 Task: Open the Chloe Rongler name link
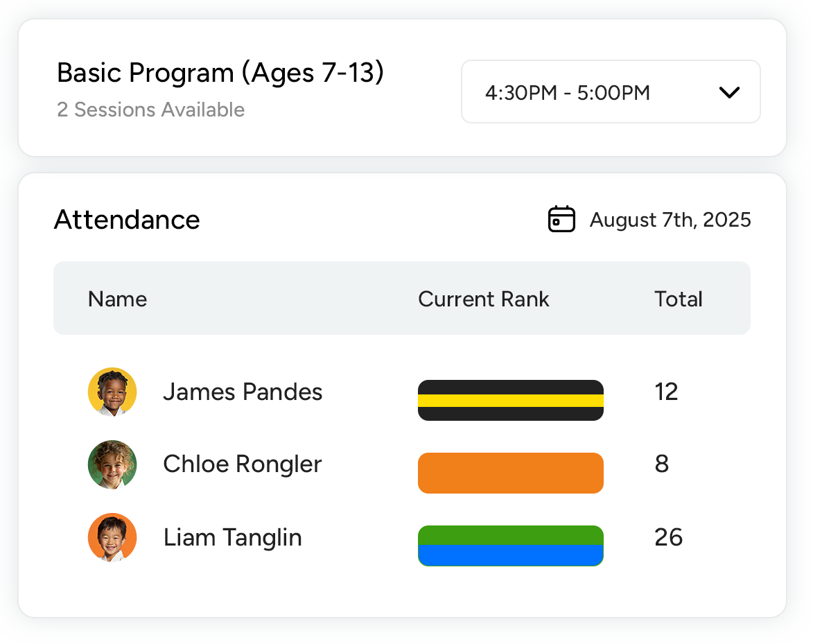[242, 464]
